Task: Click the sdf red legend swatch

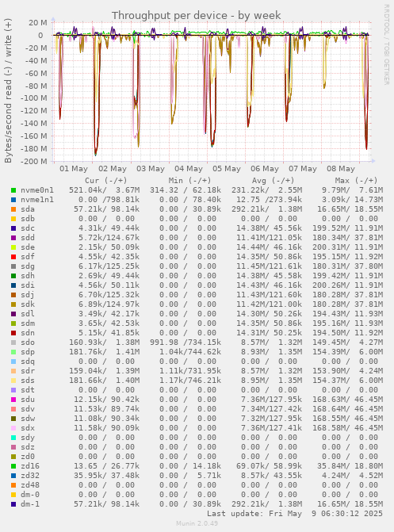Action: [13, 257]
